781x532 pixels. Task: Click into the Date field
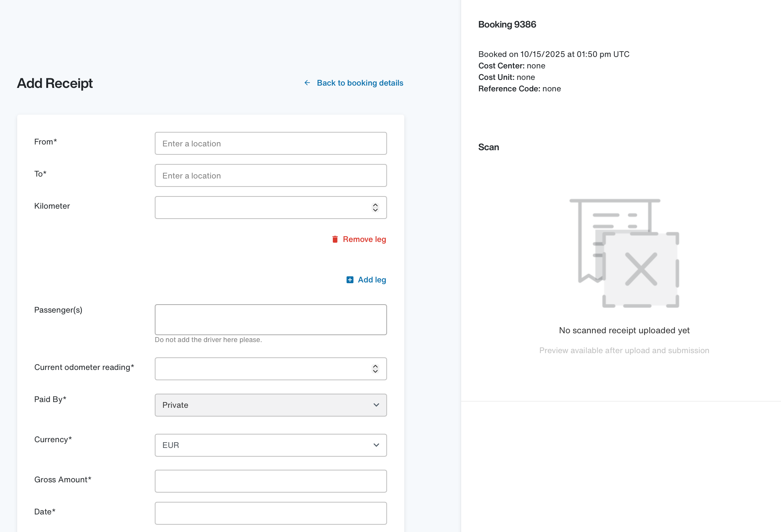coord(271,513)
